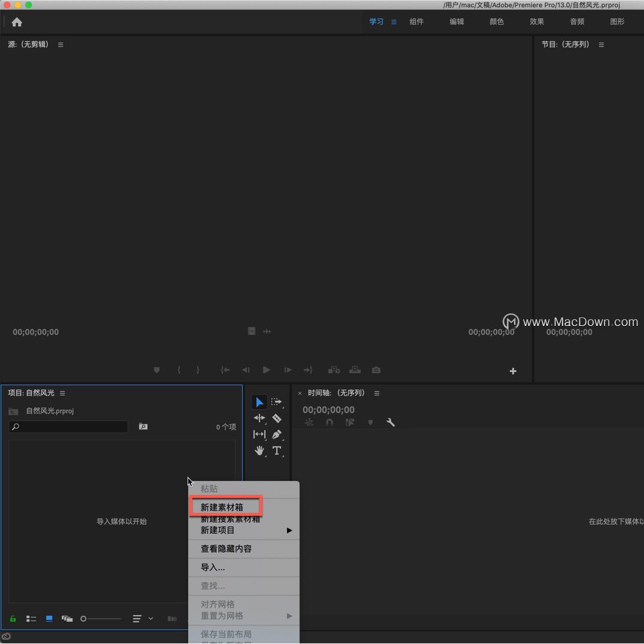Open Timeline panel menu (≡)

(x=377, y=393)
